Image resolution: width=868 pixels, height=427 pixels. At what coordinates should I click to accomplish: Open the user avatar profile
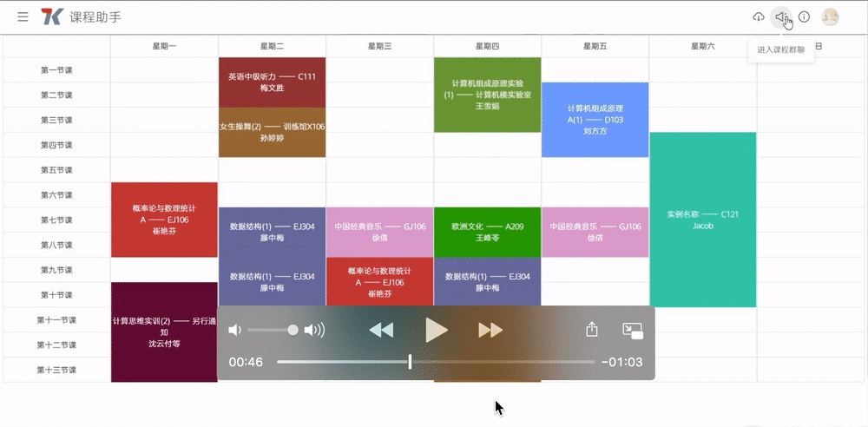point(830,17)
